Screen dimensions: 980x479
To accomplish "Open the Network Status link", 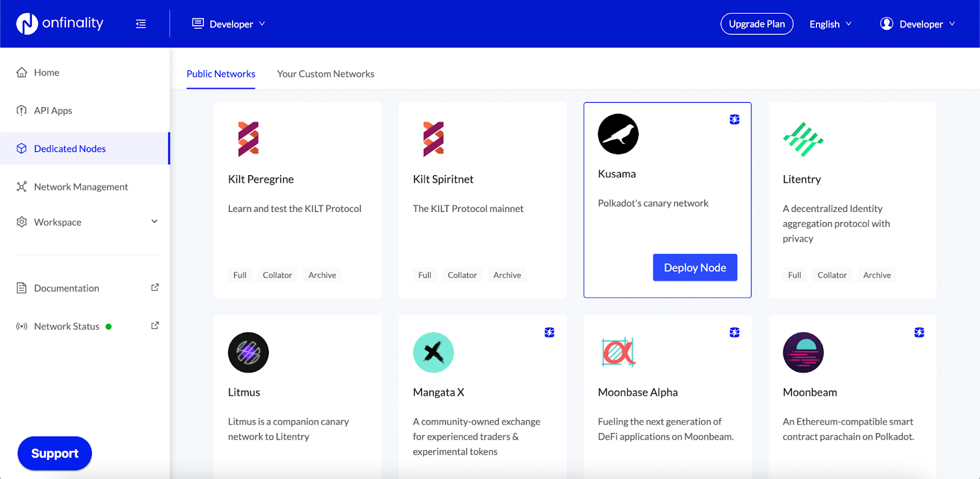I will click(x=67, y=326).
